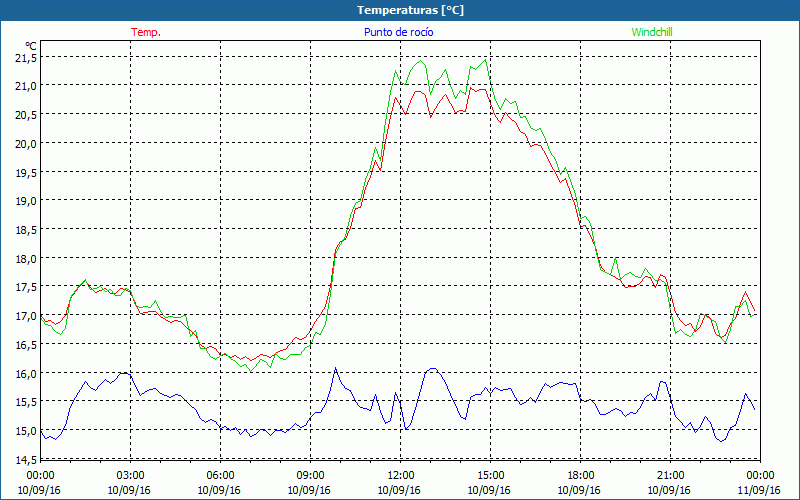Click the 19,5 y-axis value

[26, 172]
